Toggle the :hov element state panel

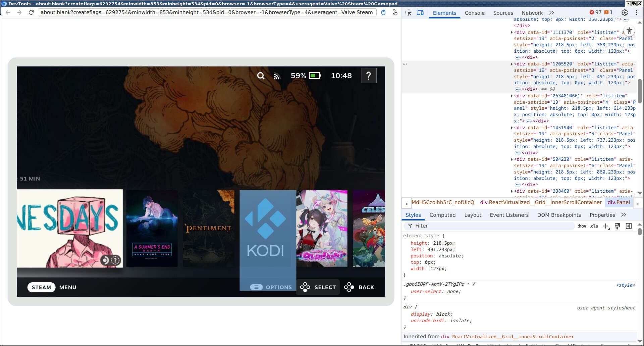tap(582, 226)
